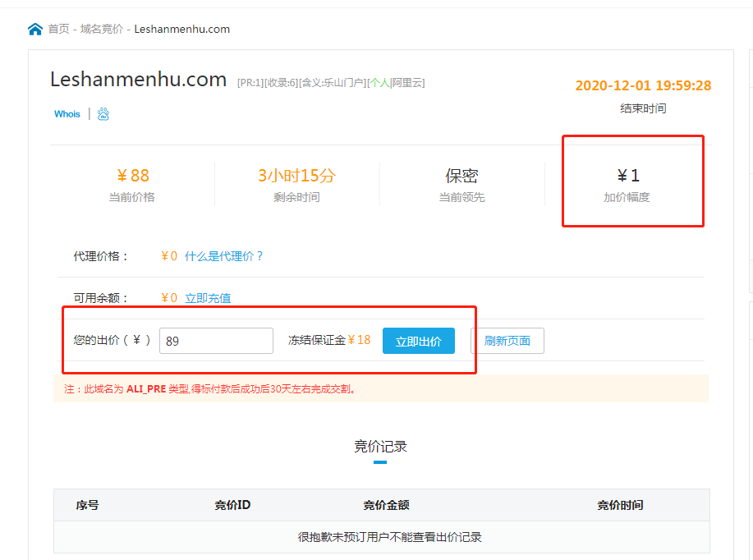Click the 竞价ID column header
The image size is (753, 560).
232,505
